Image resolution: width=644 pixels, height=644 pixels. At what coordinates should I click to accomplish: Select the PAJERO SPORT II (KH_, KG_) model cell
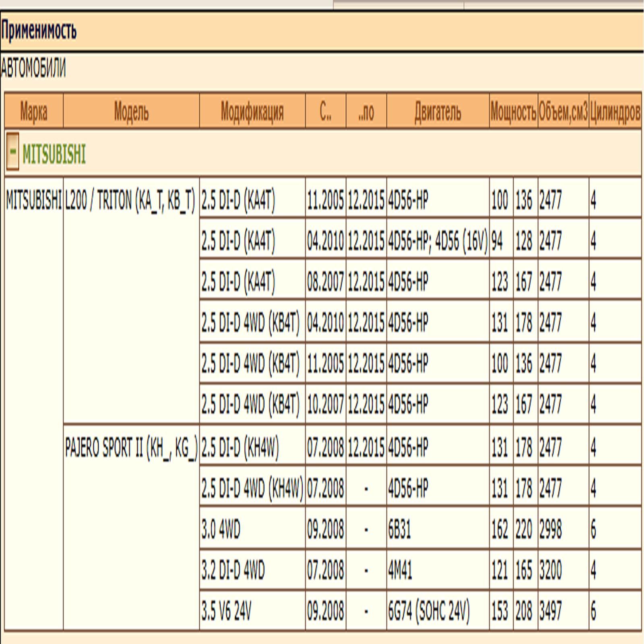[131, 448]
